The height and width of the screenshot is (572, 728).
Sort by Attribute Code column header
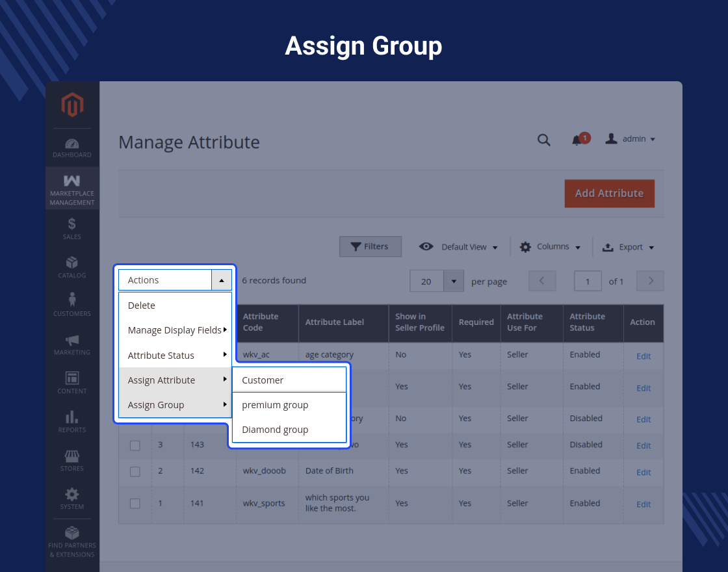tap(267, 322)
